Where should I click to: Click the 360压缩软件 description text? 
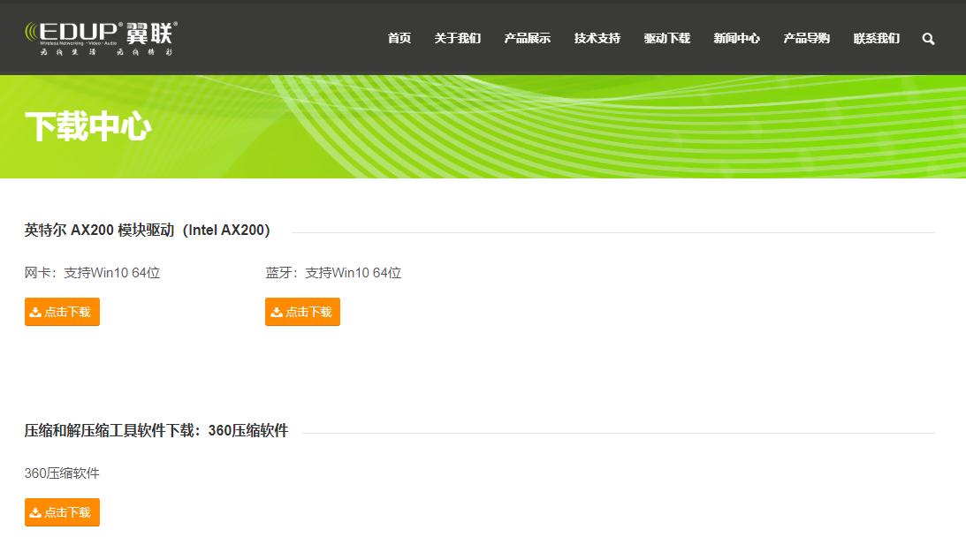[62, 473]
